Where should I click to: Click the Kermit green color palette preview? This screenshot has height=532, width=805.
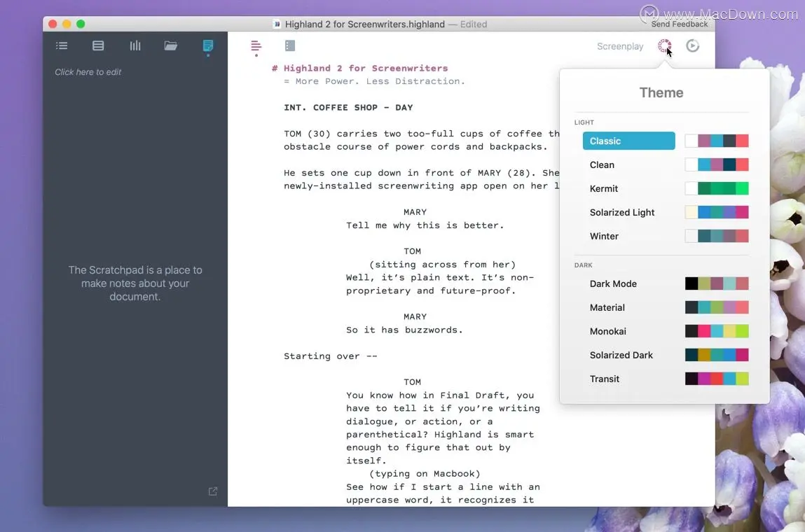(717, 188)
